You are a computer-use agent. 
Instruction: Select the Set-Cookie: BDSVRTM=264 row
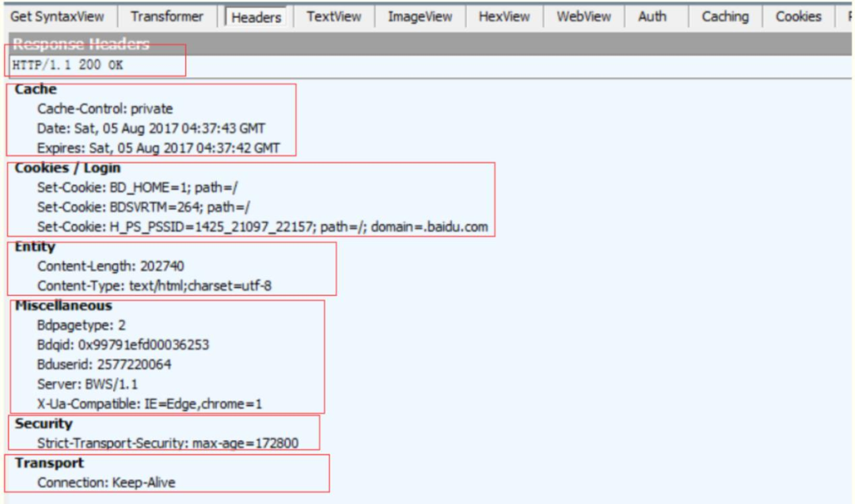[x=143, y=207]
